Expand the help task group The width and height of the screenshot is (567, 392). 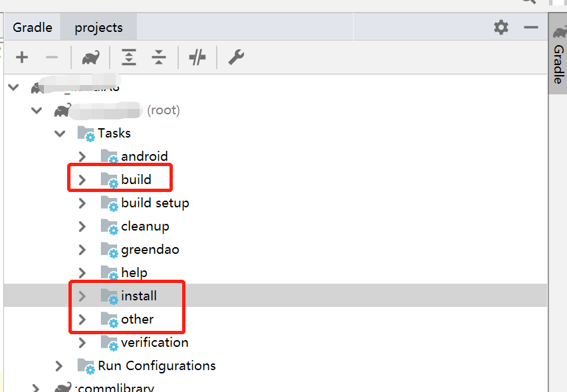click(x=82, y=273)
